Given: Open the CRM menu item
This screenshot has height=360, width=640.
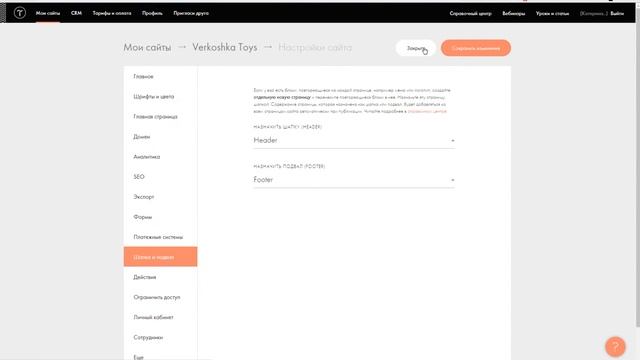Looking at the screenshot, I should 76,13.
